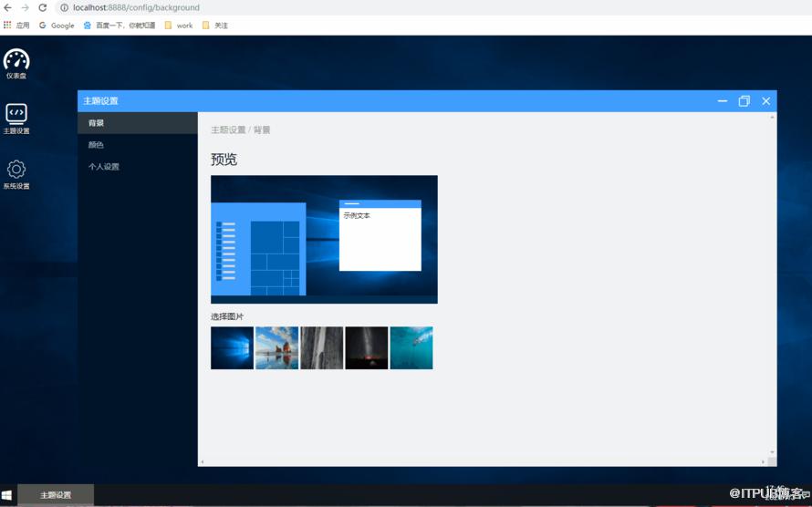Open 个人设置 in the sidebar

point(138,167)
